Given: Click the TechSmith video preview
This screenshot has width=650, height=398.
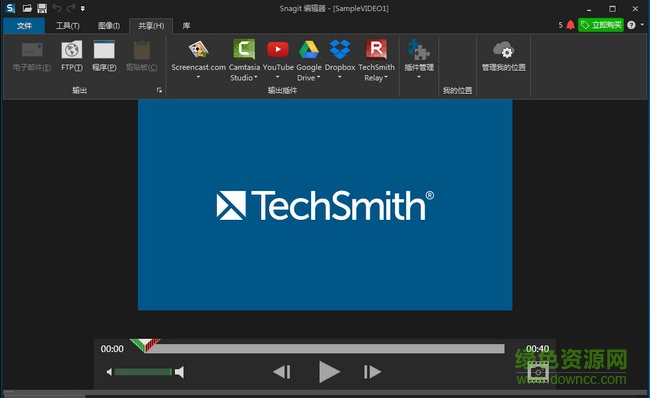Looking at the screenshot, I should tap(325, 205).
